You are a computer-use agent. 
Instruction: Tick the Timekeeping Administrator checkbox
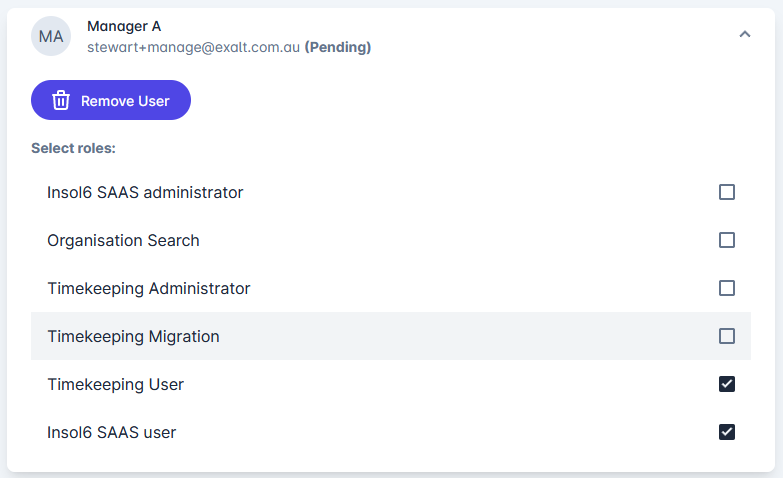pos(727,288)
